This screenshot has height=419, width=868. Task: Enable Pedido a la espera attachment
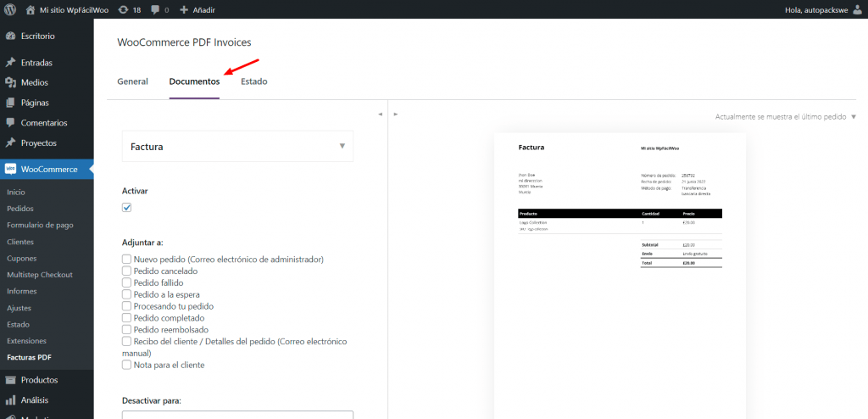127,294
